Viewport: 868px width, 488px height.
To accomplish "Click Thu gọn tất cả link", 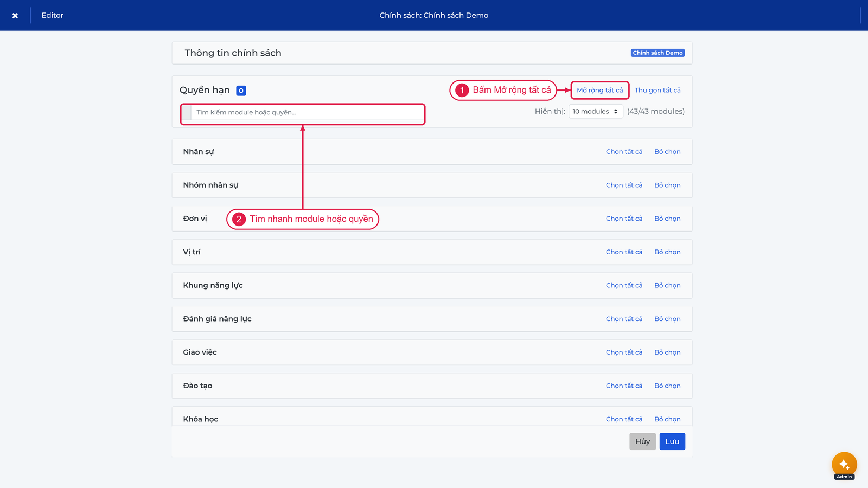I will coord(658,90).
